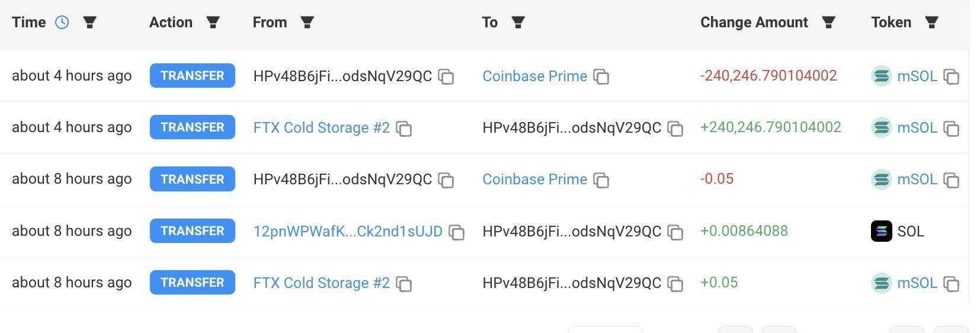The width and height of the screenshot is (980, 333).
Task: Click TRANSFER badge in the SOL row
Action: pos(192,231)
